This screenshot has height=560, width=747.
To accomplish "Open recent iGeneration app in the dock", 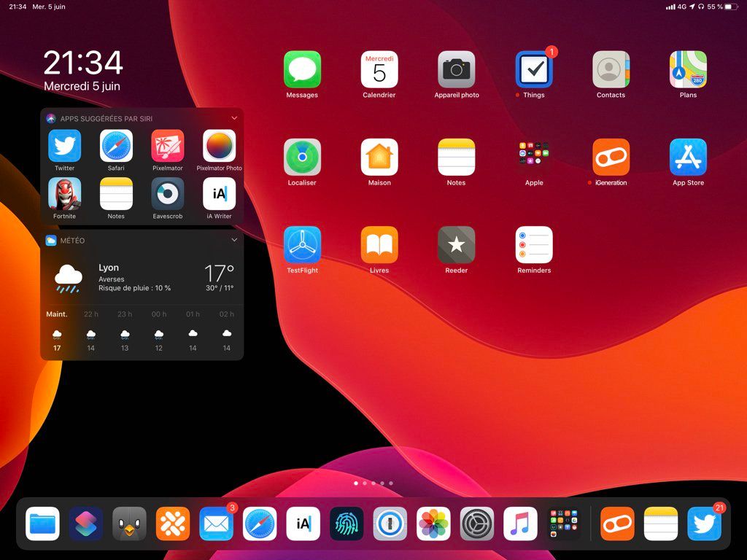I will 617,524.
